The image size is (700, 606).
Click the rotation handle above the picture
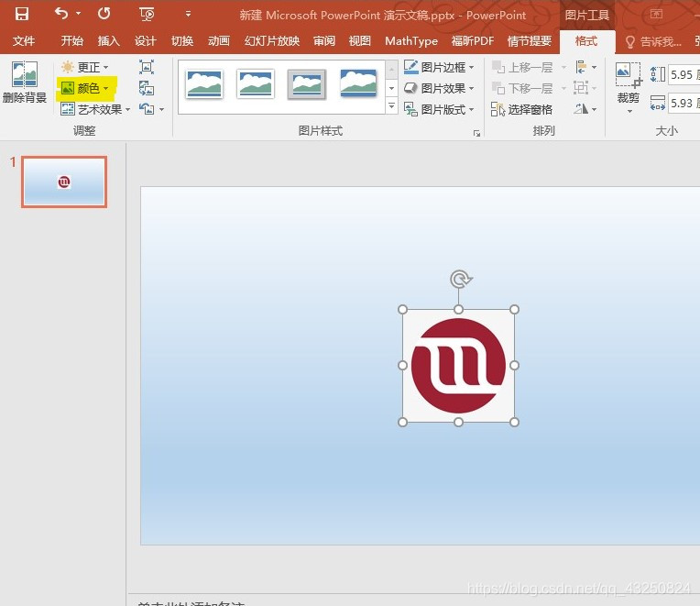click(x=460, y=280)
